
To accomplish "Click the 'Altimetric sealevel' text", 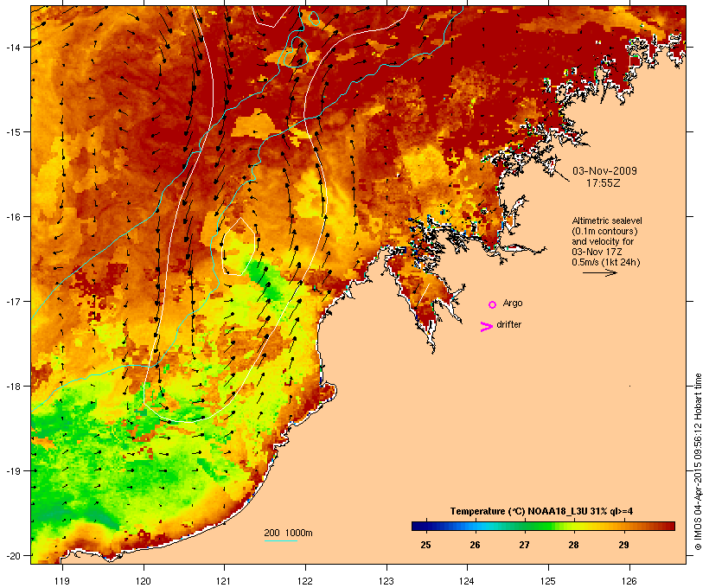I will 607,220.
